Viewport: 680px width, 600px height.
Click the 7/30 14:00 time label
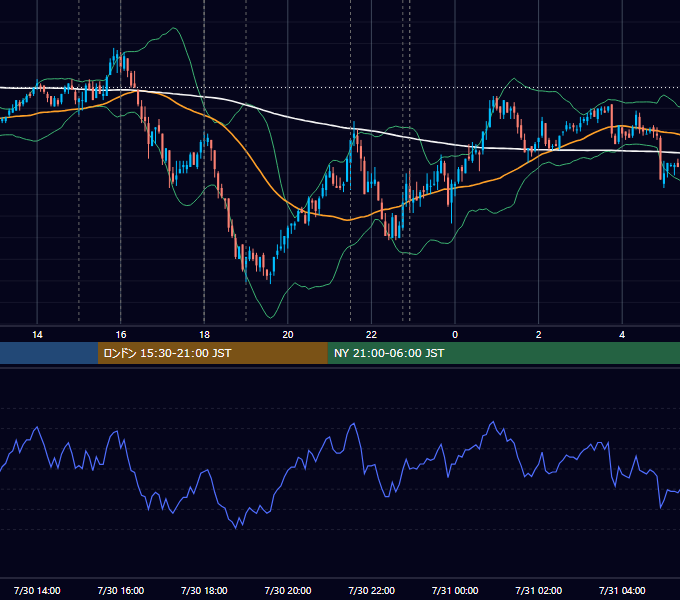37,590
